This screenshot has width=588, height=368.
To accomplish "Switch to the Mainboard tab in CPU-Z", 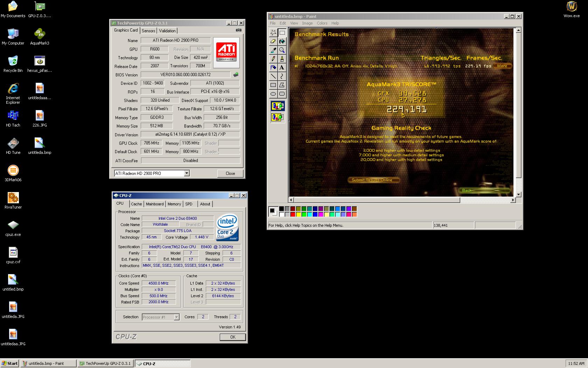I will 155,204.
